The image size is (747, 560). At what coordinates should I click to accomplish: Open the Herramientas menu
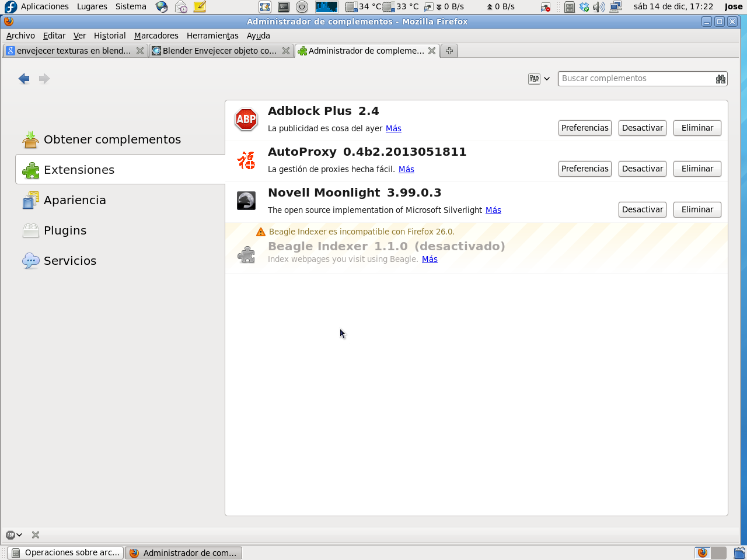[212, 36]
